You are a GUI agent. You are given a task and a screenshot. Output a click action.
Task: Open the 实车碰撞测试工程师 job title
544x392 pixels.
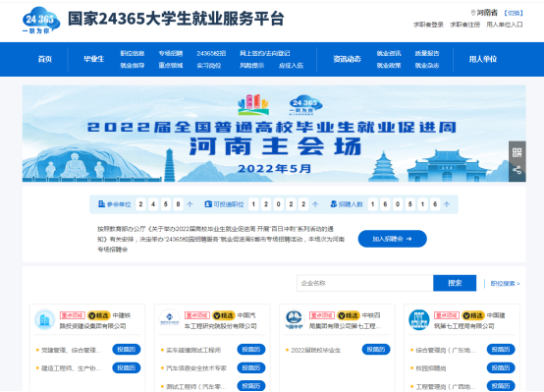pos(193,350)
